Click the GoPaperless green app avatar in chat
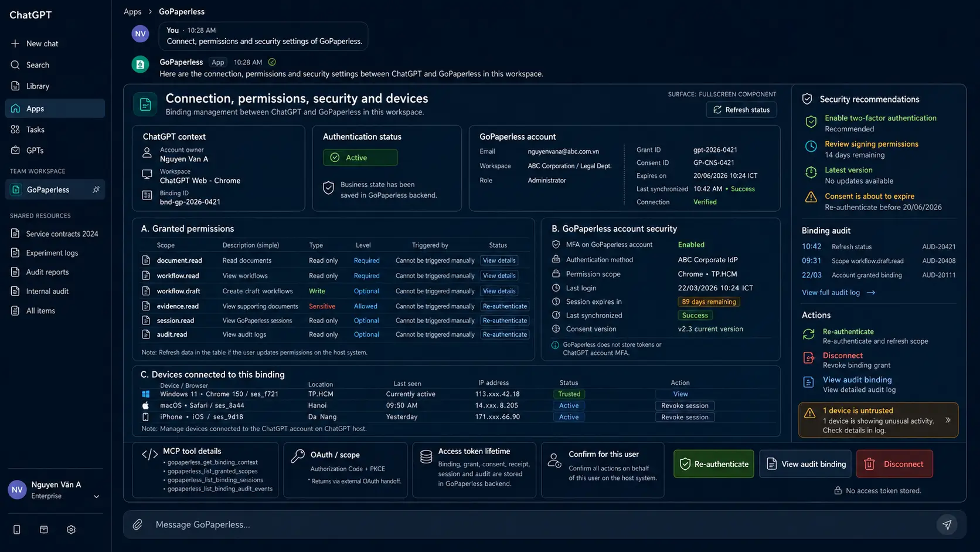980x552 pixels. tap(140, 65)
